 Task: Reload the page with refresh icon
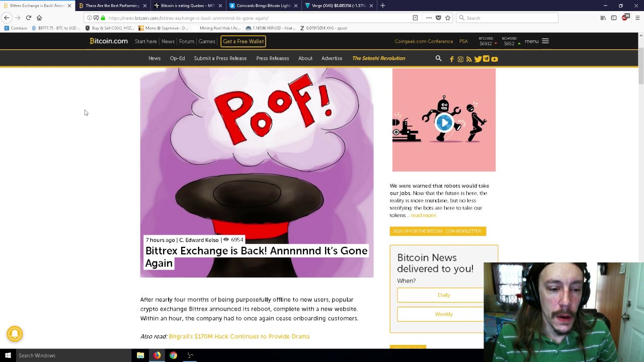click(x=28, y=18)
